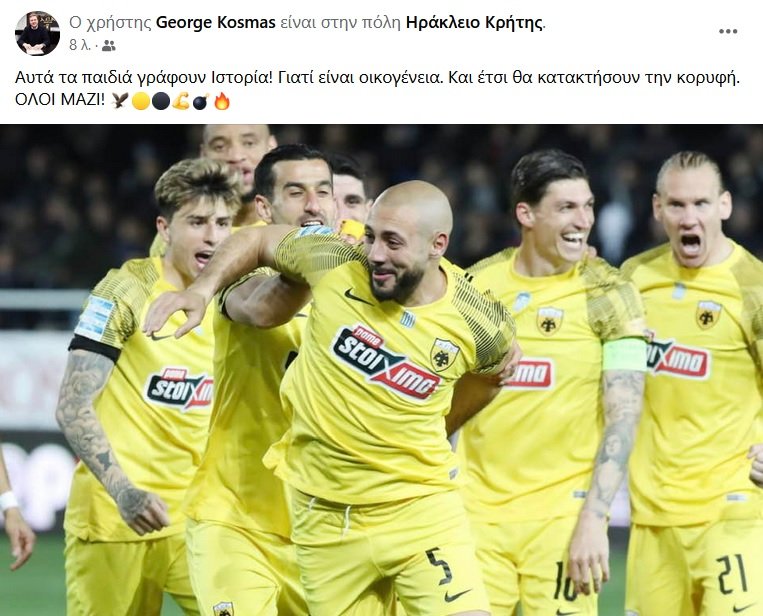
Task: Click the black circle emoji
Action: [x=161, y=101]
